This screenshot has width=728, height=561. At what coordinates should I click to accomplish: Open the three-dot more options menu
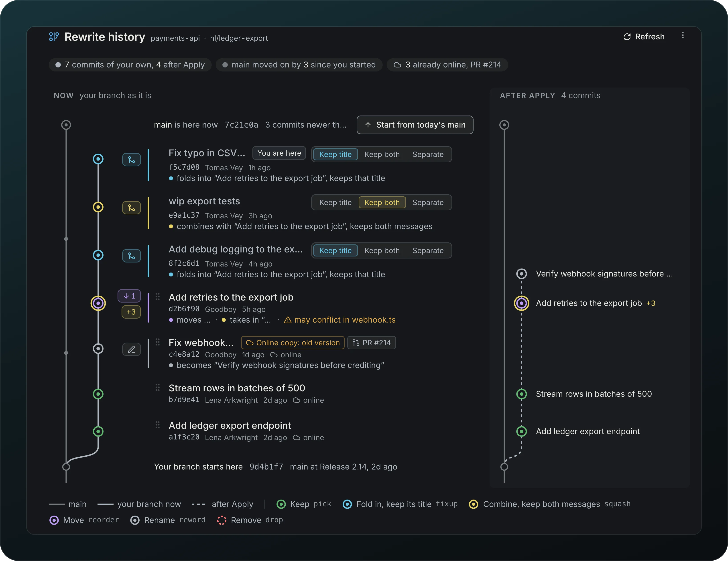tap(683, 35)
